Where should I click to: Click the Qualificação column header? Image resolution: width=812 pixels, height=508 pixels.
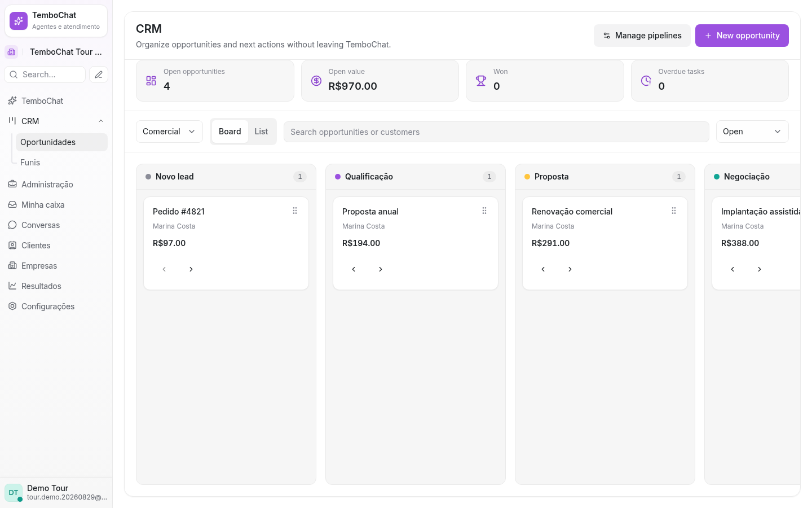(x=416, y=177)
